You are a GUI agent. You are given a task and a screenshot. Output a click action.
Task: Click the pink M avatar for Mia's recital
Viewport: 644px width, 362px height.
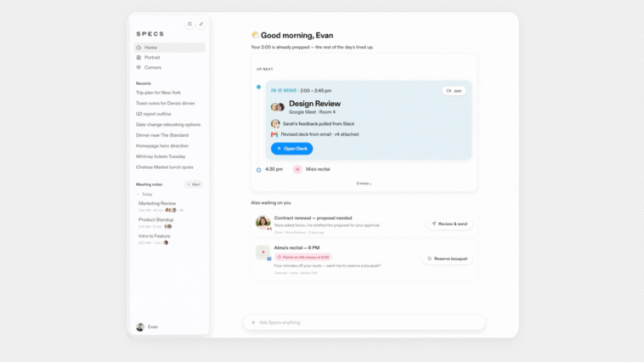(297, 169)
